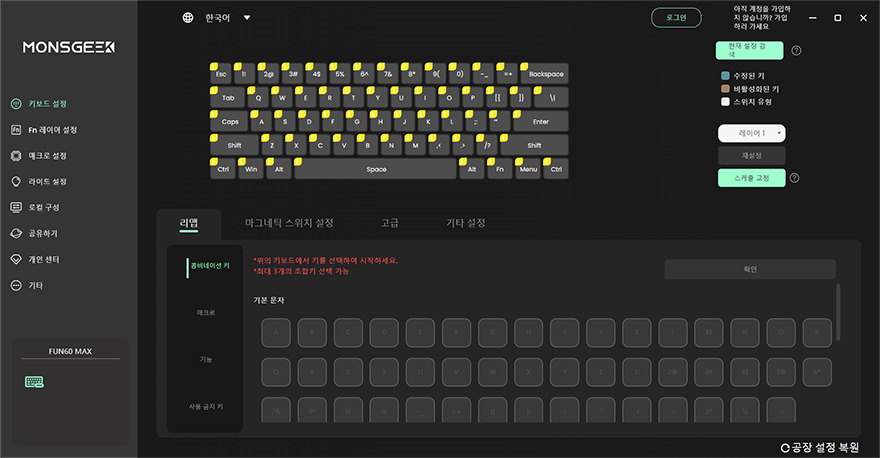Click the 스케줄 교정 button
The width and height of the screenshot is (880, 458).
[751, 178]
